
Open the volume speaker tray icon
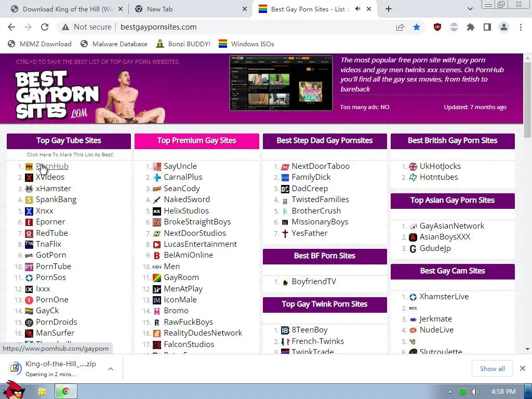[475, 392]
